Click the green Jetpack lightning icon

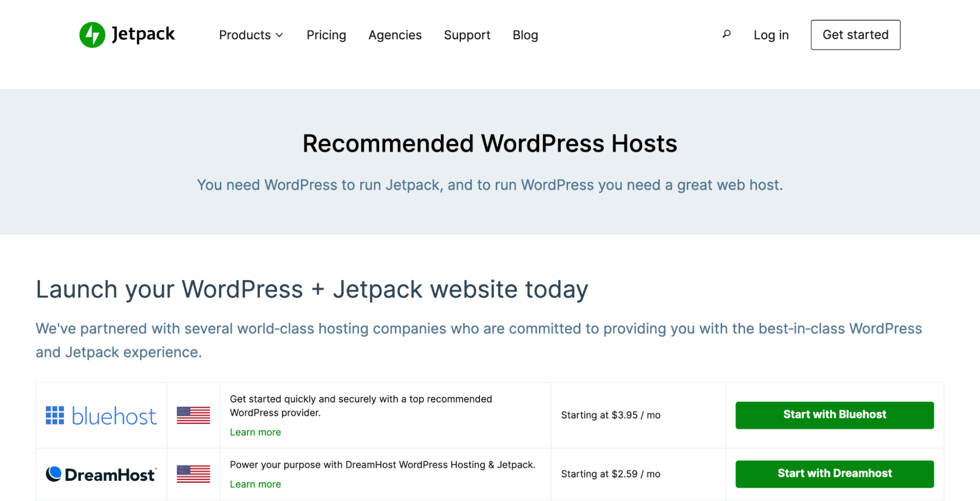(x=93, y=34)
